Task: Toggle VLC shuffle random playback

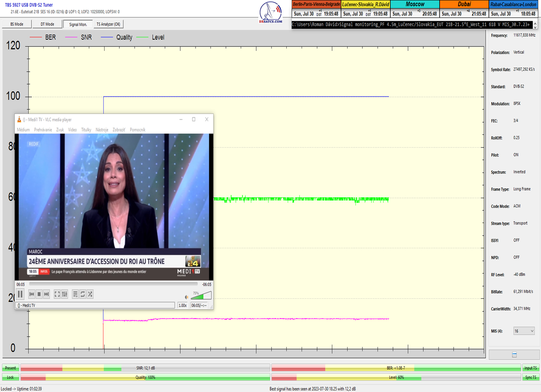Action: 90,294
